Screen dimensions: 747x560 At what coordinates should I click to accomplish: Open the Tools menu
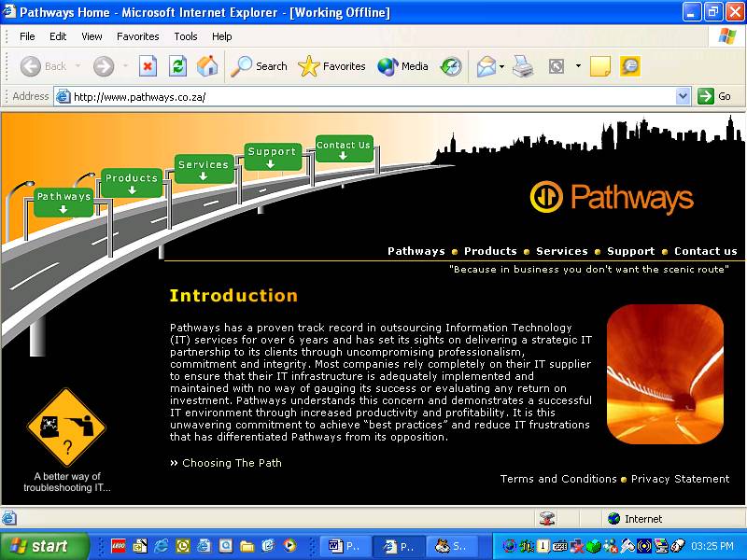pos(185,36)
